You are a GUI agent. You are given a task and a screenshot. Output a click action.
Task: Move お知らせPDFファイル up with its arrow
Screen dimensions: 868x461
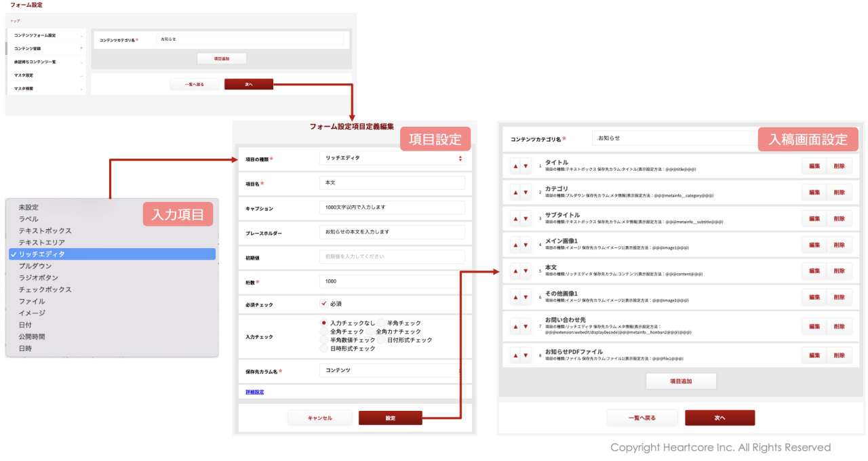click(x=515, y=355)
